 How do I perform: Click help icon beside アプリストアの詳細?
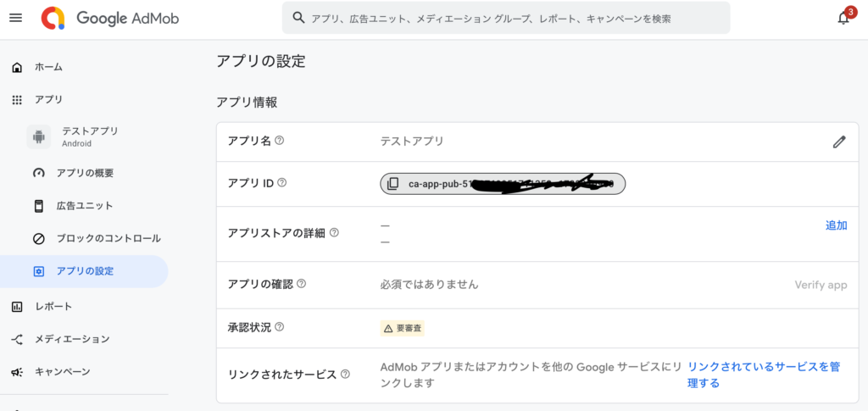[334, 233]
